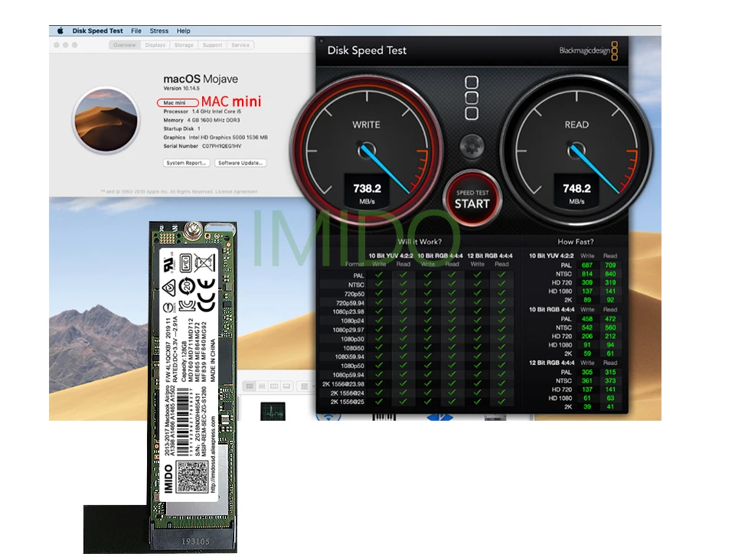Click the Blackmagicdesign logo
Image resolution: width=735 pixels, height=560 pixels.
click(x=588, y=50)
